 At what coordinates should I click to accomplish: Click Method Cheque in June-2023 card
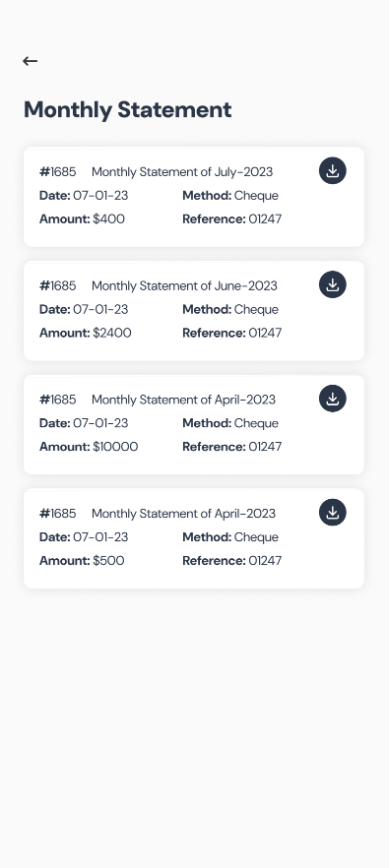pos(230,309)
